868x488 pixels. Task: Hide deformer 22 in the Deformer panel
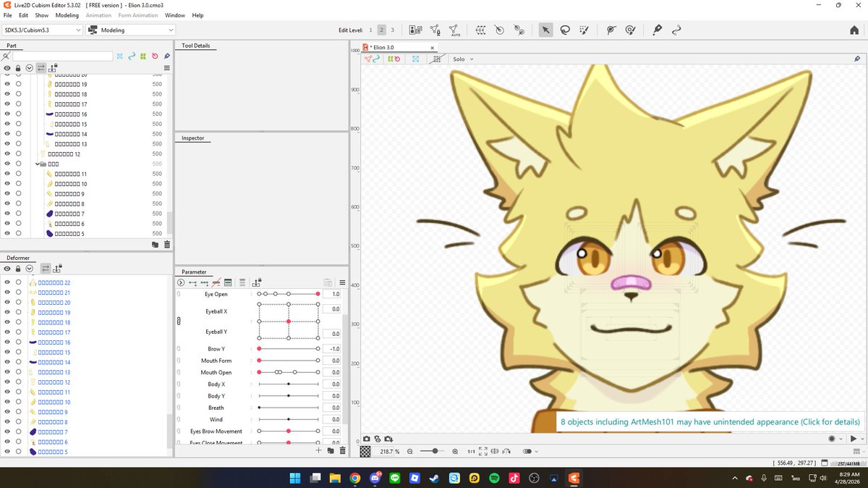(7, 282)
